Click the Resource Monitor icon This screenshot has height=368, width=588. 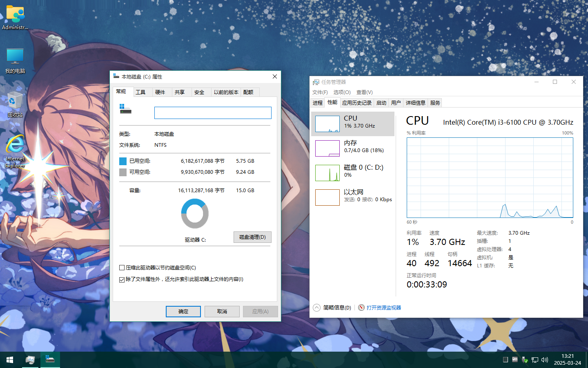coord(361,307)
